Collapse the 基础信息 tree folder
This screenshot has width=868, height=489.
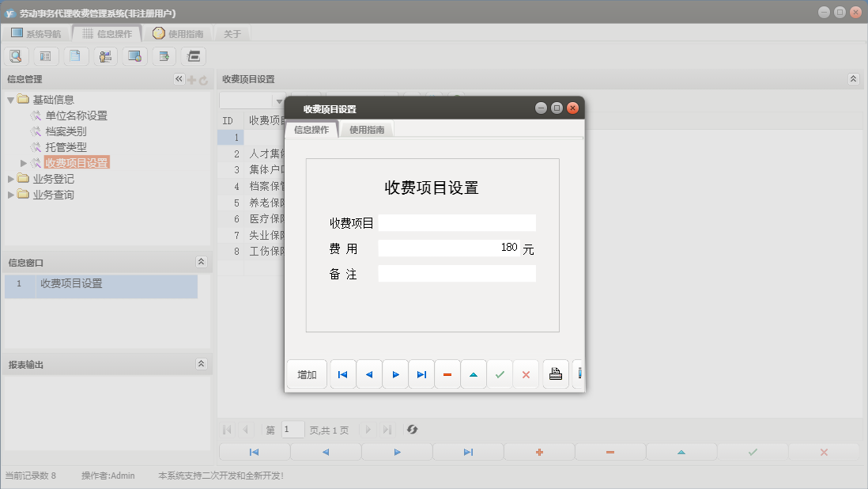click(x=10, y=100)
